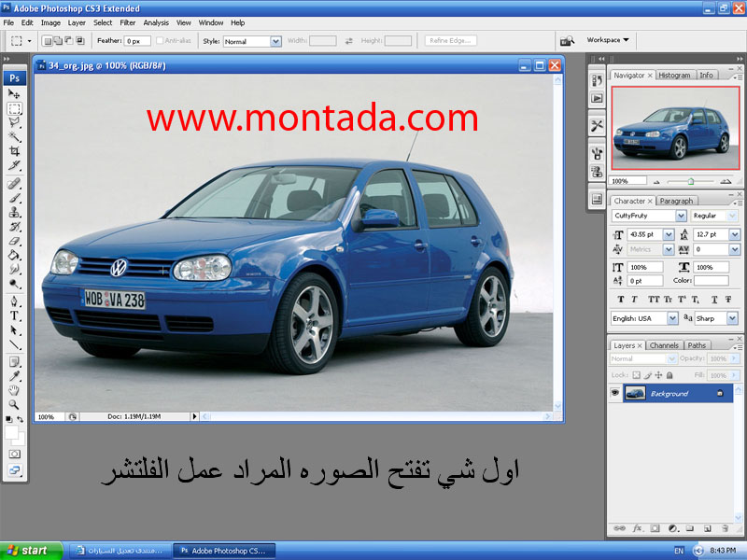Select the Hand tool
Screen dimensions: 747x560
click(x=14, y=389)
